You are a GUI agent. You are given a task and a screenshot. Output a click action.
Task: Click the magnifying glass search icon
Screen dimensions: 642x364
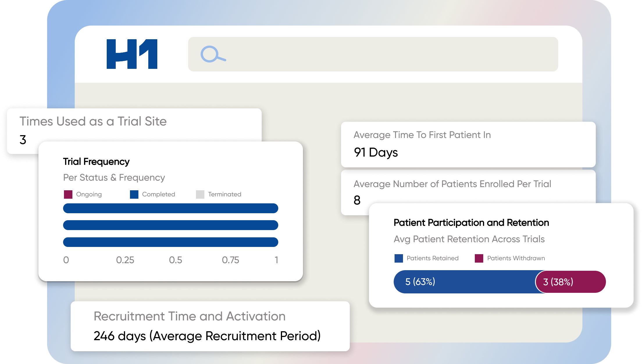[213, 54]
